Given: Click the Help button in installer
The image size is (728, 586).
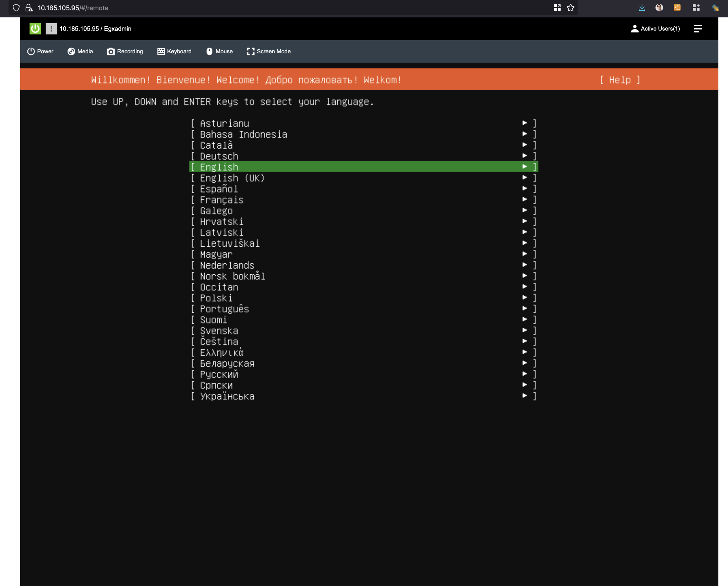Looking at the screenshot, I should (620, 80).
